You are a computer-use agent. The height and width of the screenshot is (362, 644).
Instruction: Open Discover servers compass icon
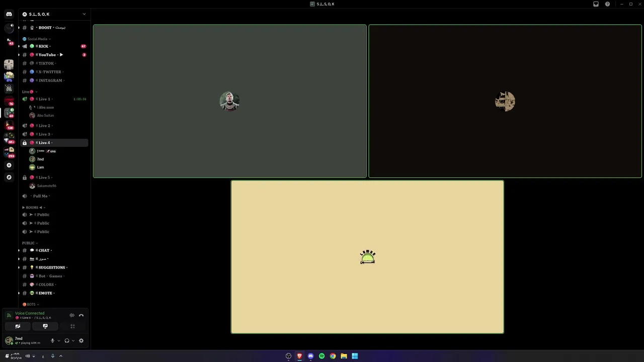click(9, 177)
